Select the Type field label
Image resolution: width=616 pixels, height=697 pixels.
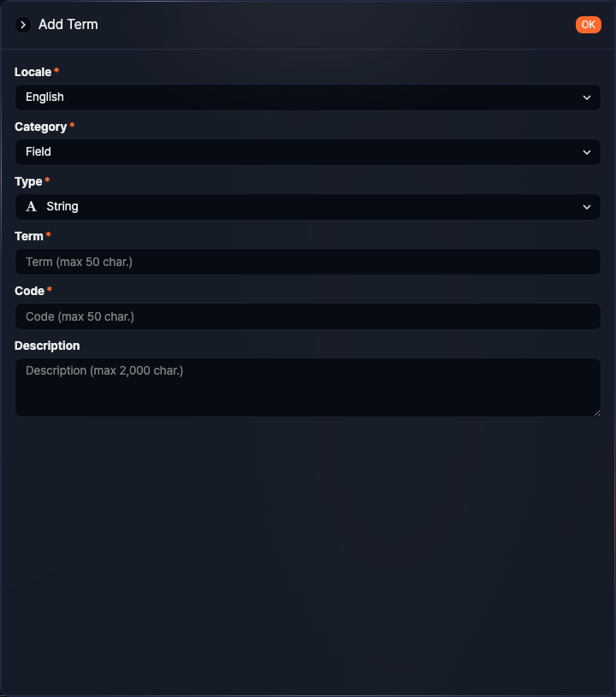(x=28, y=181)
